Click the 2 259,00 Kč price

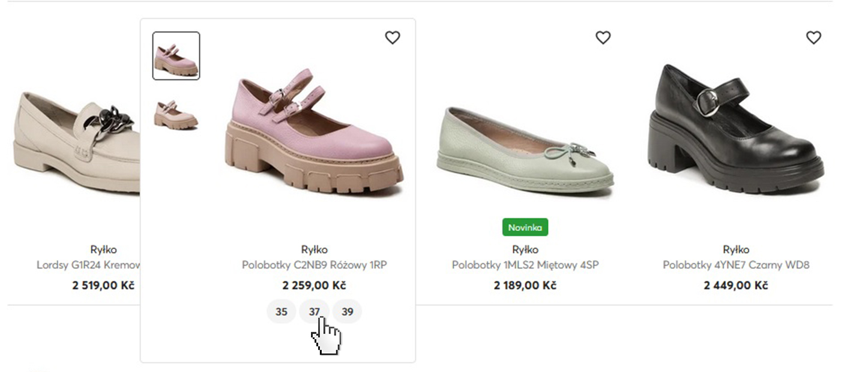pyautogui.click(x=314, y=285)
